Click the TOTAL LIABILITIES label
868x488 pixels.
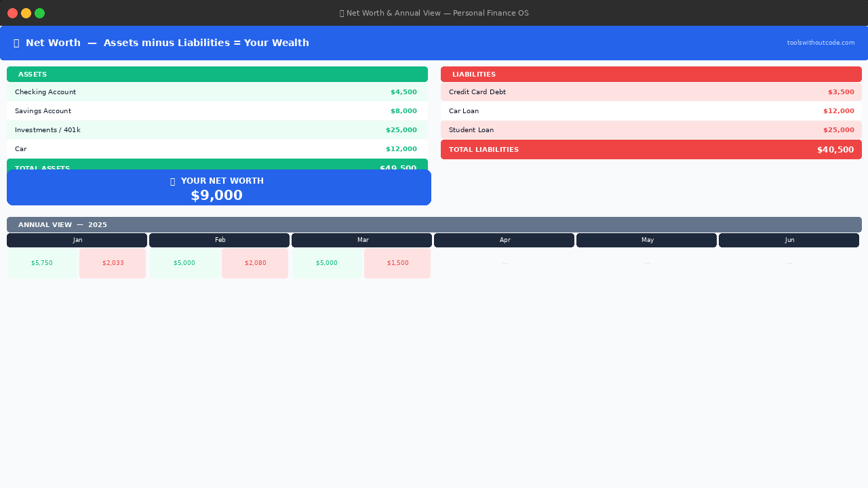[x=484, y=150]
